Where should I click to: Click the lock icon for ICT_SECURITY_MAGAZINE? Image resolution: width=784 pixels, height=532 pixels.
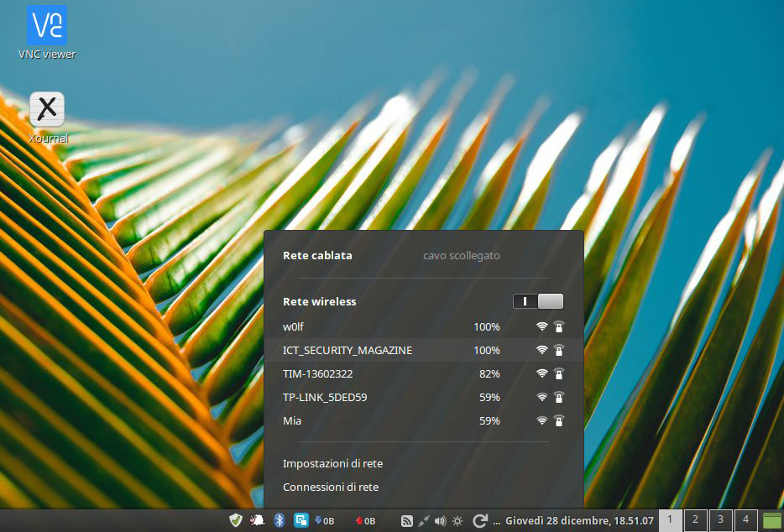click(558, 350)
